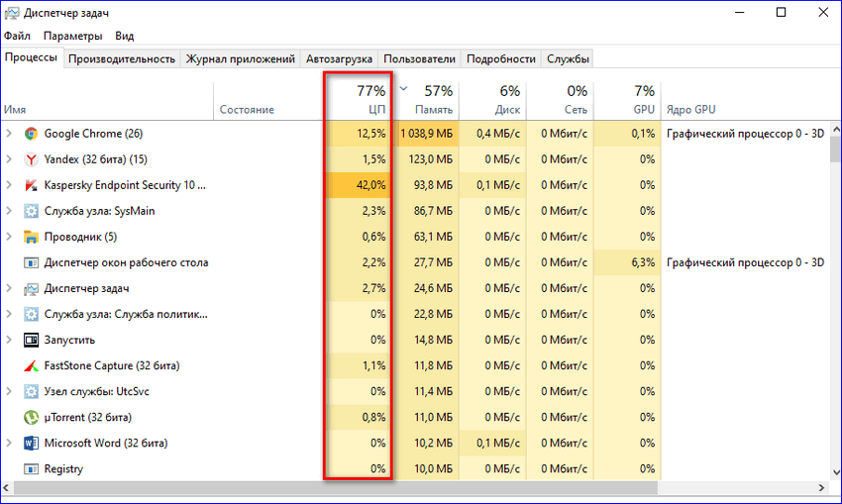842x504 pixels.
Task: Switch to the Производительность tab
Action: pyautogui.click(x=123, y=59)
